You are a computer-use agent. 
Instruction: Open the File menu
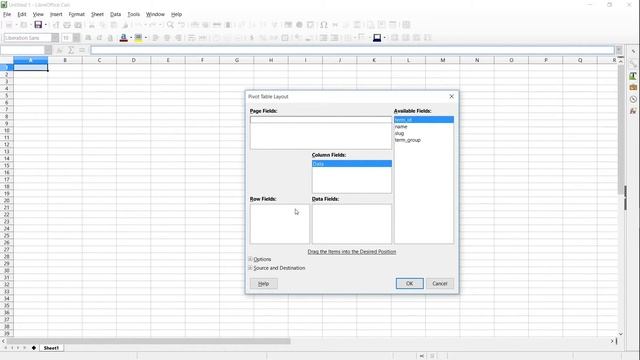pyautogui.click(x=7, y=14)
